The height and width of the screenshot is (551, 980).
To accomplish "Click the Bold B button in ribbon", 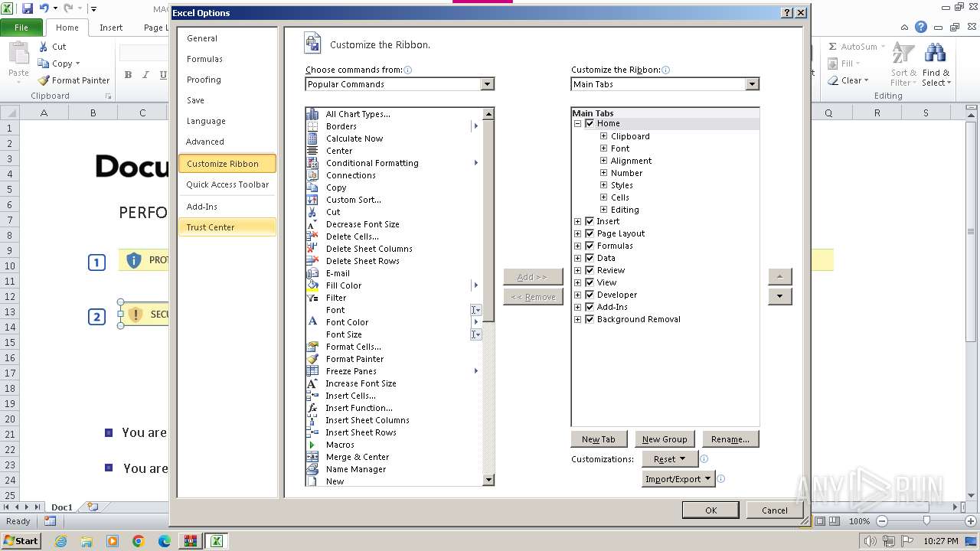I will pyautogui.click(x=128, y=75).
